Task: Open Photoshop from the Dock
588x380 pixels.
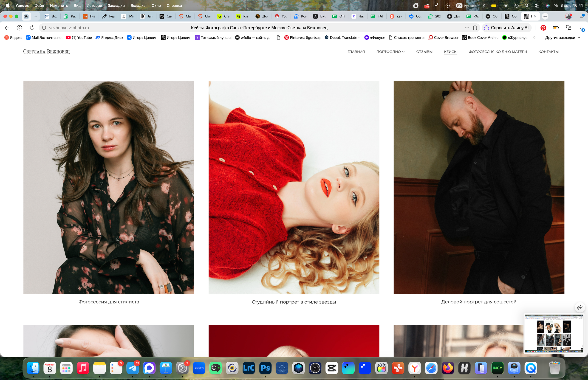Action: tap(265, 368)
